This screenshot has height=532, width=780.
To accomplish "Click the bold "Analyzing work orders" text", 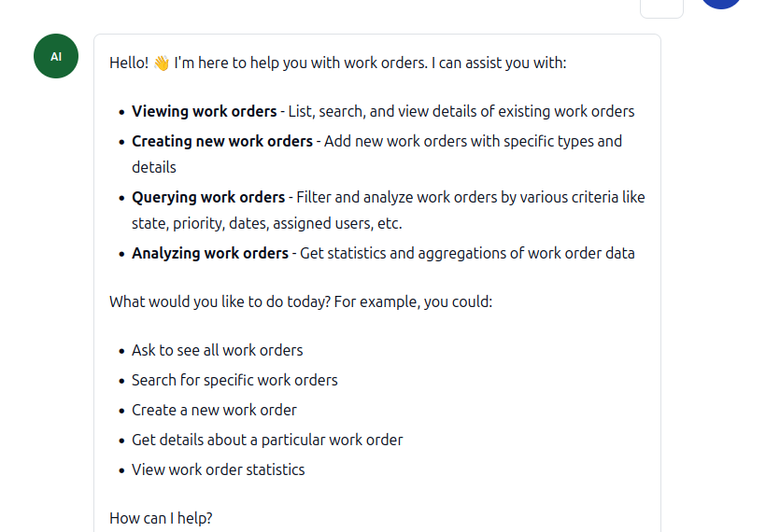I will 210,254.
